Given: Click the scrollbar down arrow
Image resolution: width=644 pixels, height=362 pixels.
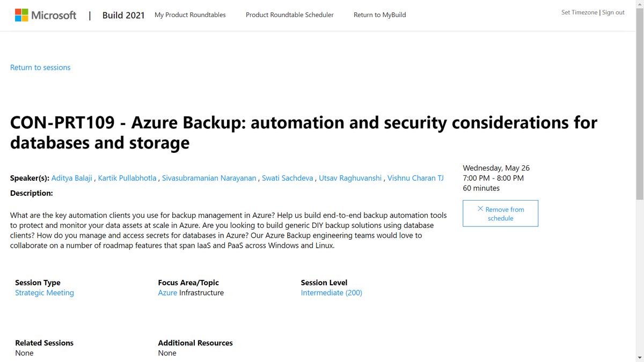Looking at the screenshot, I should click(640, 357).
